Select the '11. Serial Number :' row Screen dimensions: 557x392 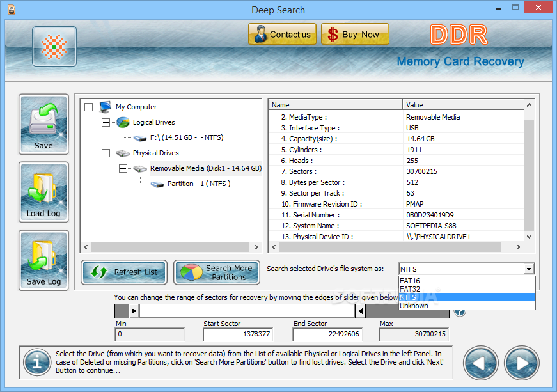pos(396,215)
